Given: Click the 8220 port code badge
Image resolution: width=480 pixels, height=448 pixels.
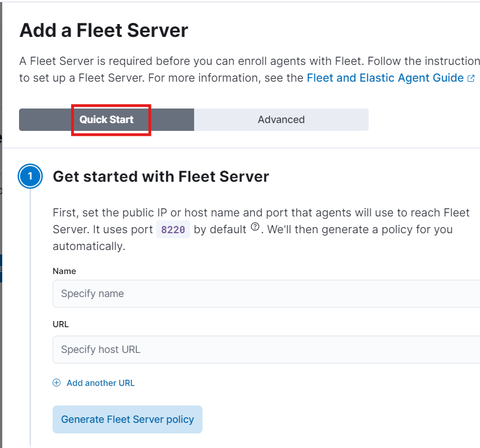Looking at the screenshot, I should coord(173,229).
